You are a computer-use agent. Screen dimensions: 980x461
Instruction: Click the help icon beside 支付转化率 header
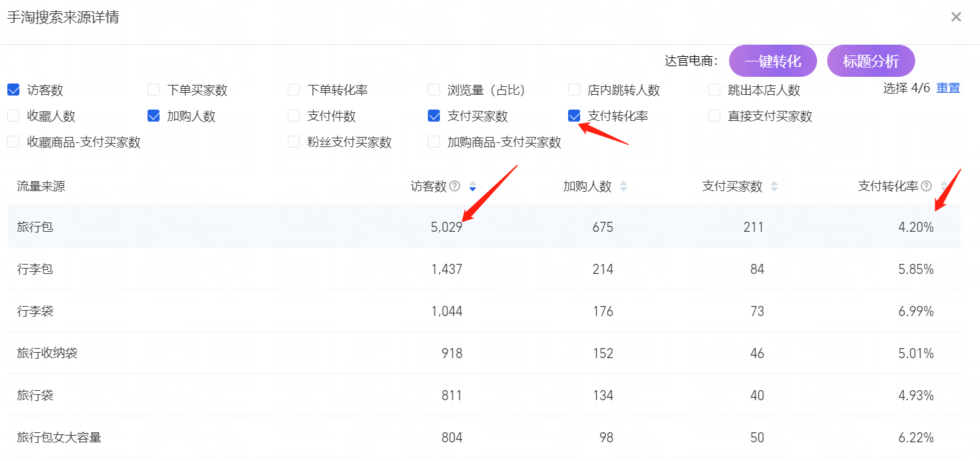(927, 186)
